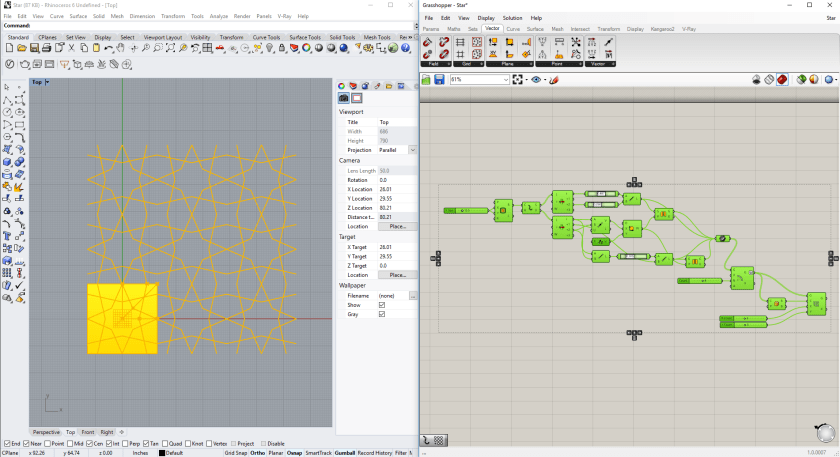
Task: Click the Print icon in Rhino toolbar
Action: pos(44,48)
